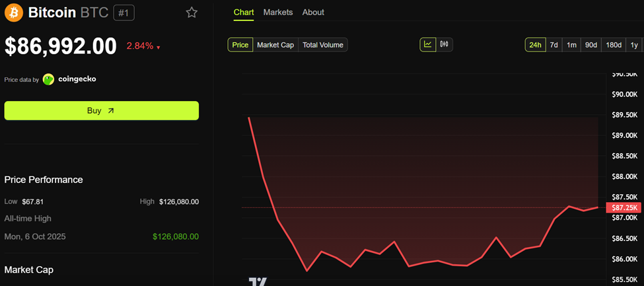Click the $90.00K axis label
644x286 pixels.
[624, 94]
